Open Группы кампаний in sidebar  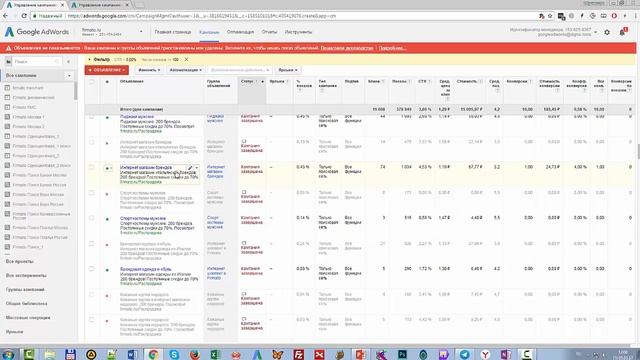click(25, 290)
